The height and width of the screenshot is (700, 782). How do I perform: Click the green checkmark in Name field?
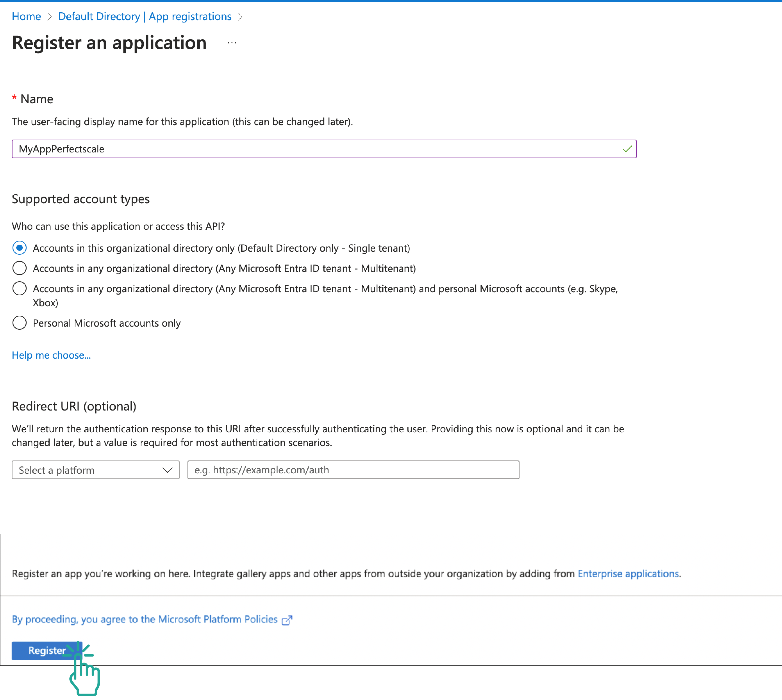coord(627,149)
